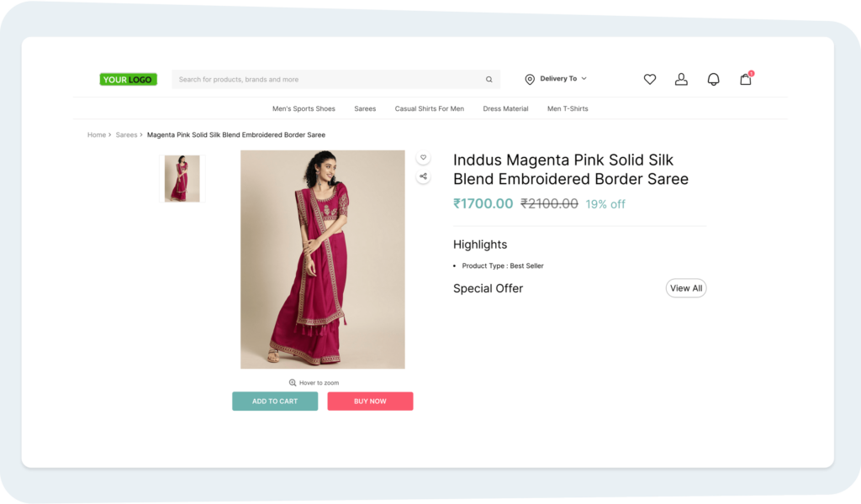
Task: Select the saree thumbnail image
Action: tap(182, 179)
